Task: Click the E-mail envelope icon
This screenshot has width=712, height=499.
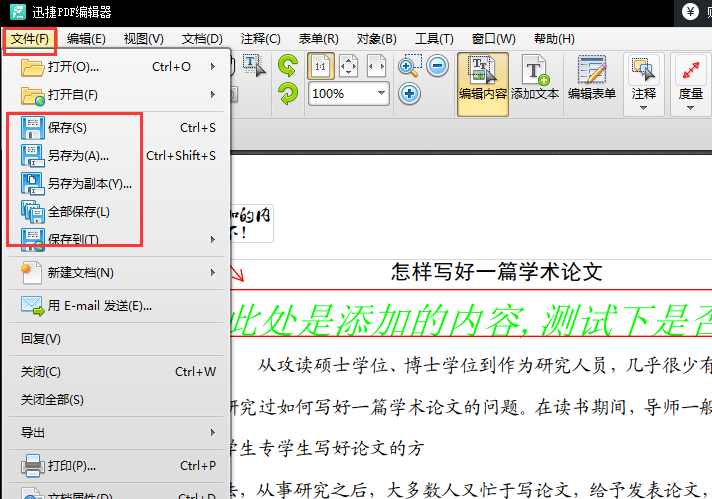Action: pyautogui.click(x=32, y=306)
